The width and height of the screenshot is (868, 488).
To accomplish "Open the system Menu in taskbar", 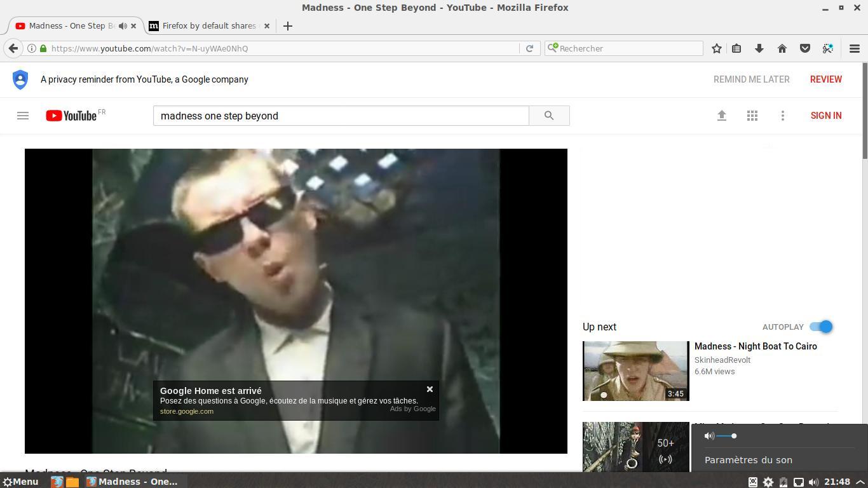I will click(x=20, y=482).
